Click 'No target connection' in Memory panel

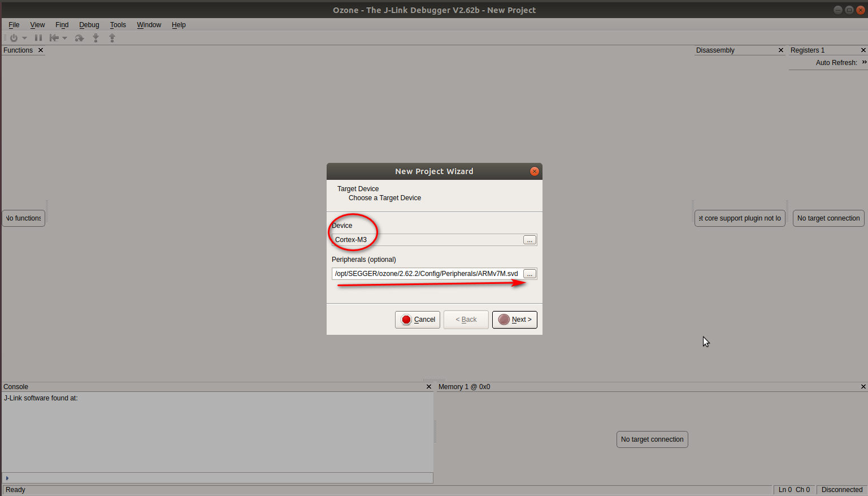coord(652,439)
